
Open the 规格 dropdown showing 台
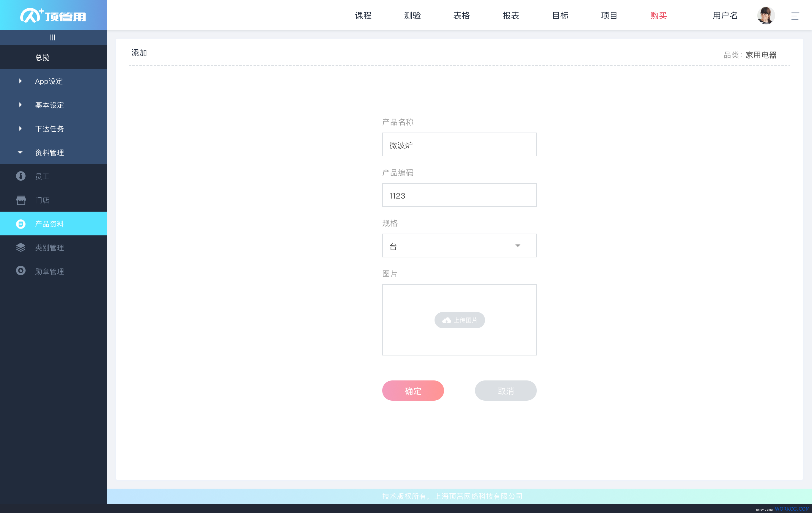pos(459,246)
